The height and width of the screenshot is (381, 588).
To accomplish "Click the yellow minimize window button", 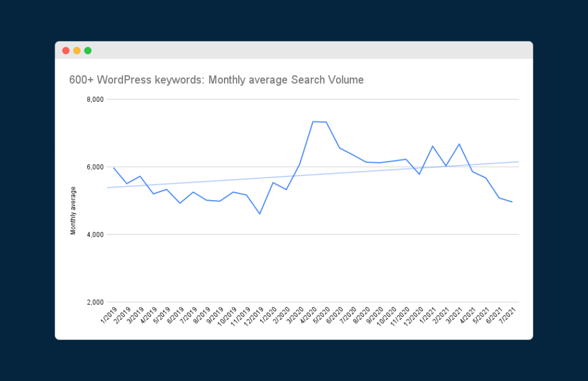I will click(77, 51).
